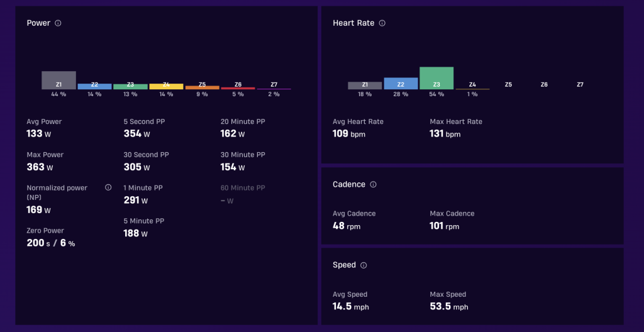Select the Power Z7 purple bar
The width and height of the screenshot is (644, 332).
pyautogui.click(x=274, y=89)
